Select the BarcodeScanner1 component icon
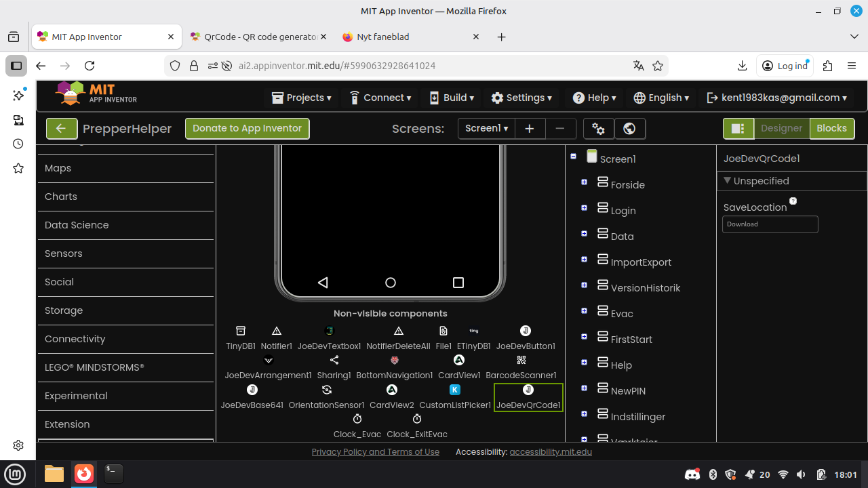 pos(521,361)
